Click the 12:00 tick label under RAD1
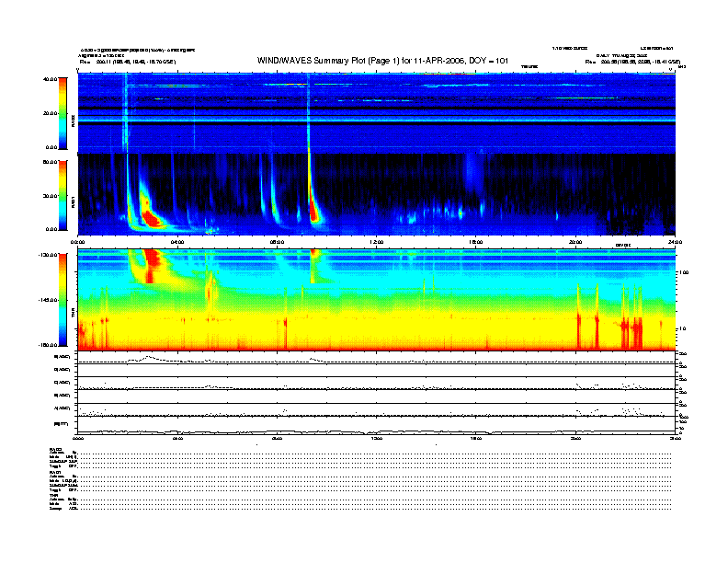Screen dimensions: 728x563 tap(376, 242)
